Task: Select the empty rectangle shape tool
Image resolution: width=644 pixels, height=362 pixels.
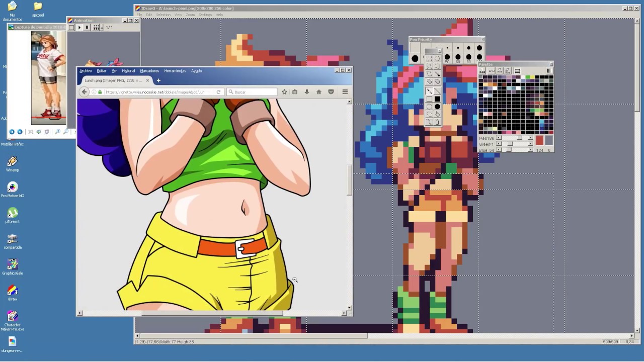Action: (429, 99)
